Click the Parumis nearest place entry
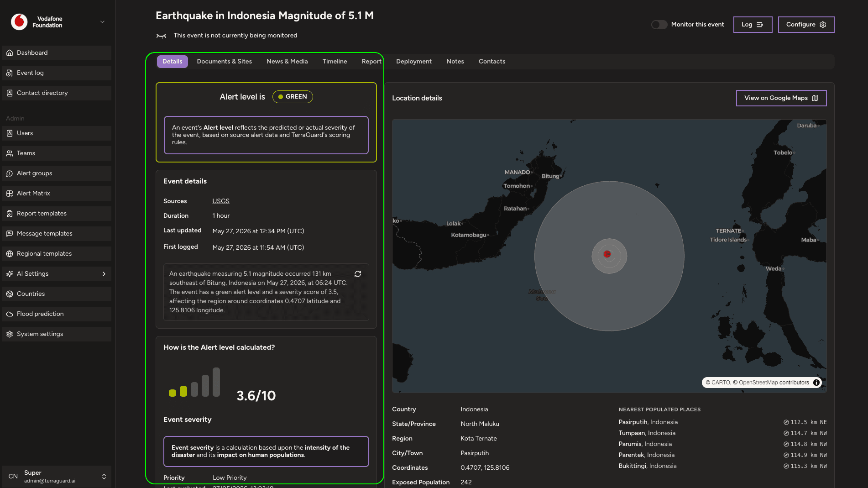 point(645,444)
